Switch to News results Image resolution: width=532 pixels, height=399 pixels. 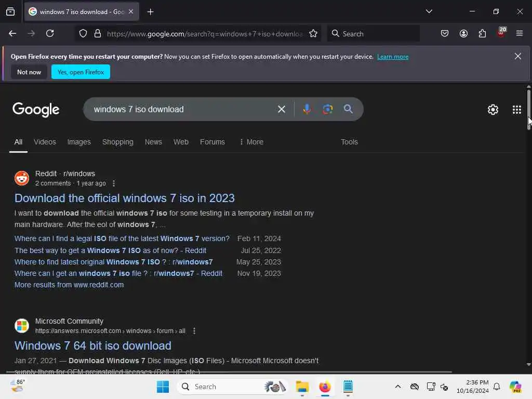(x=153, y=142)
